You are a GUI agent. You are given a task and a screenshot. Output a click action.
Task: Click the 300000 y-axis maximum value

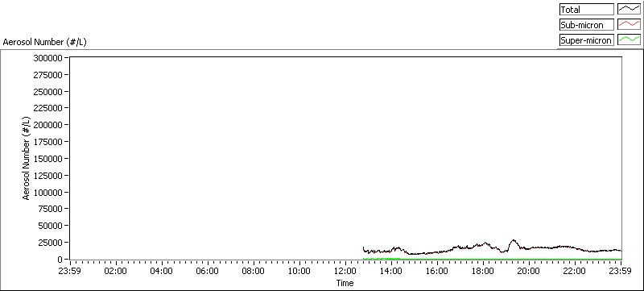point(49,58)
